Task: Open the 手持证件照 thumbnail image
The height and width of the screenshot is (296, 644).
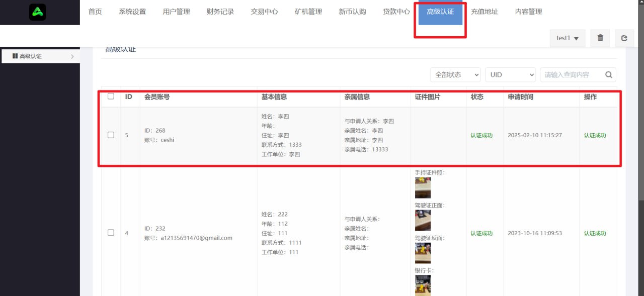Action: tap(423, 187)
